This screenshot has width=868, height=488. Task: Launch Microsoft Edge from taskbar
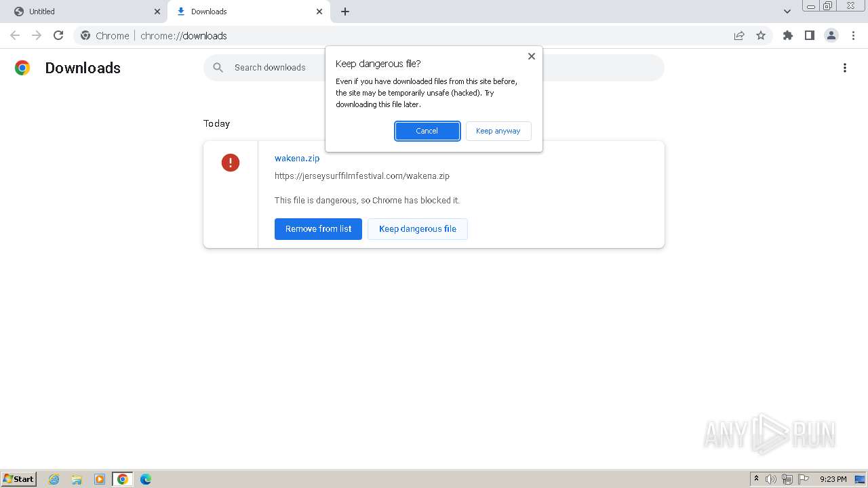[x=146, y=479]
